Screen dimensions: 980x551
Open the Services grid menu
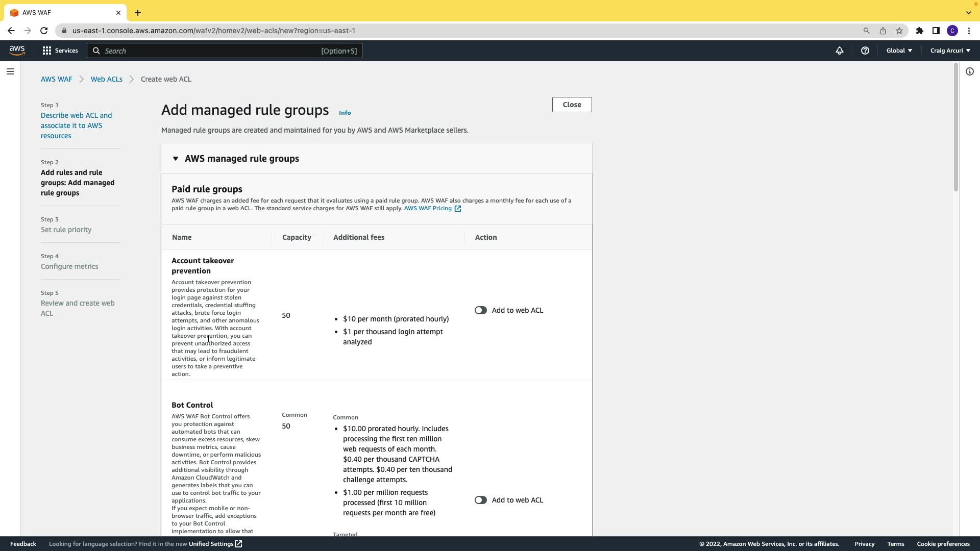[47, 51]
